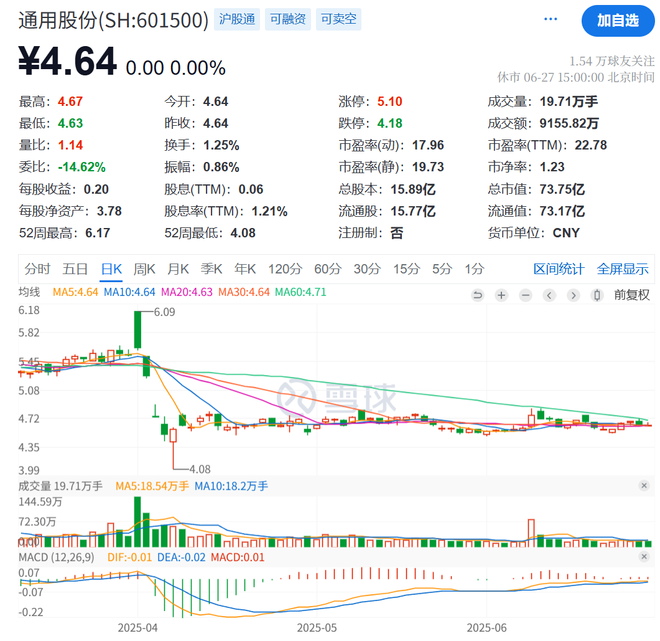Click the volume MA5:18.54万手 label
The width and height of the screenshot is (660, 641).
click(152, 486)
